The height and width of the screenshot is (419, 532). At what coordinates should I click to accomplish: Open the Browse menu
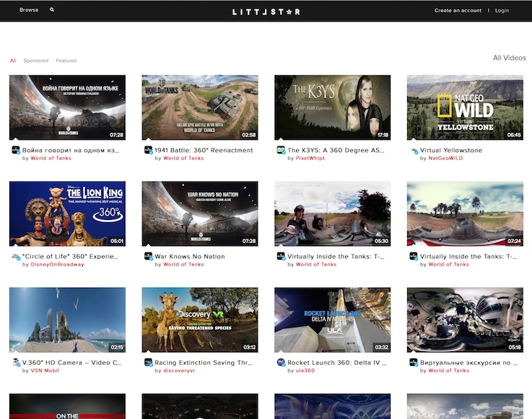tap(29, 10)
